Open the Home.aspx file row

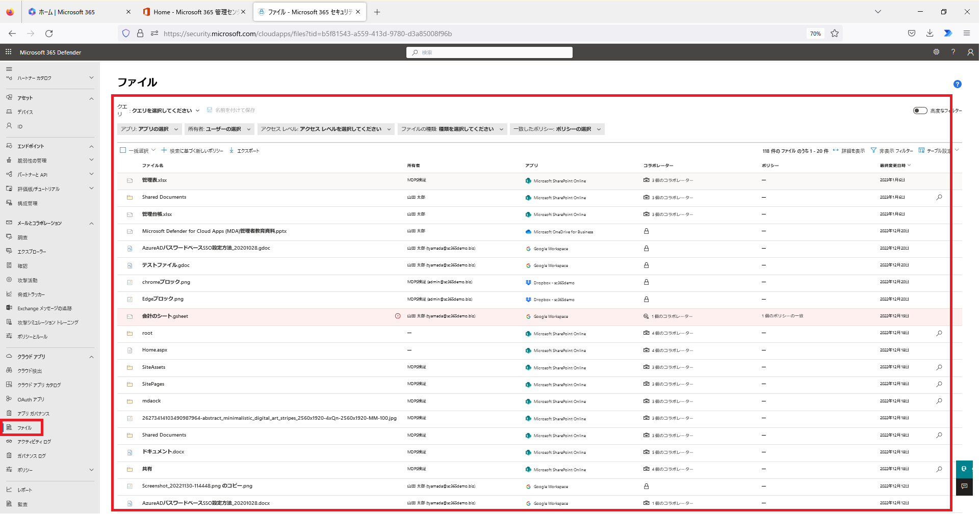(x=154, y=350)
